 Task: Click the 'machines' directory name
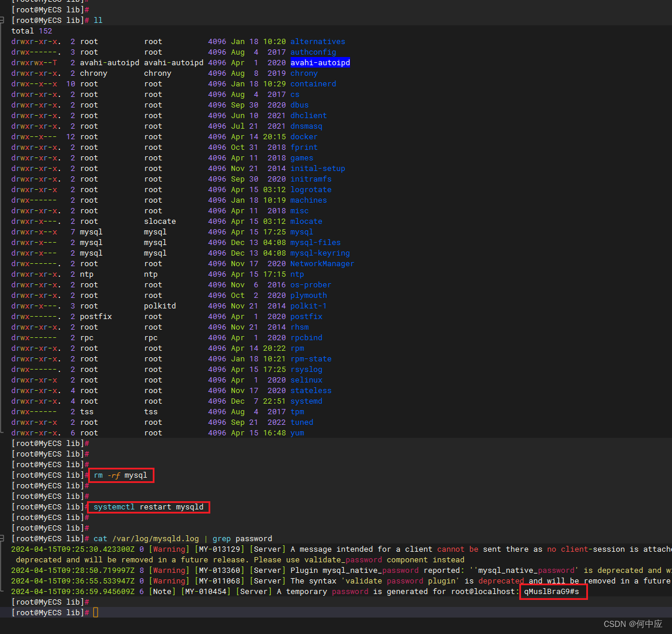click(308, 200)
